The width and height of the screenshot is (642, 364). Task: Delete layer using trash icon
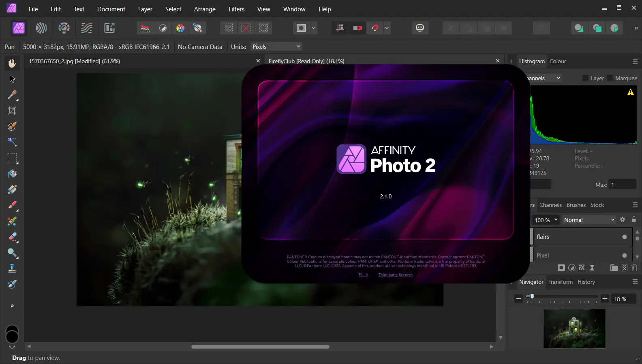click(x=634, y=268)
